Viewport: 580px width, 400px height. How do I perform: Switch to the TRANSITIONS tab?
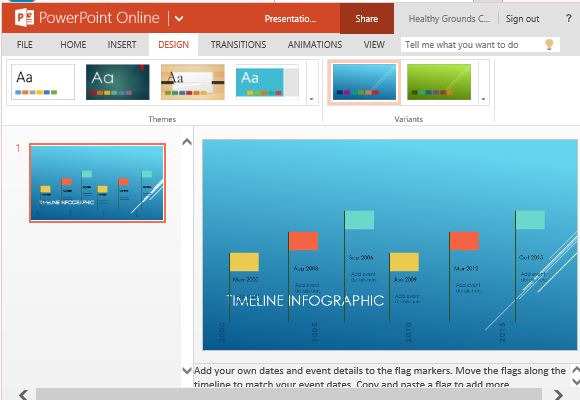pyautogui.click(x=238, y=45)
